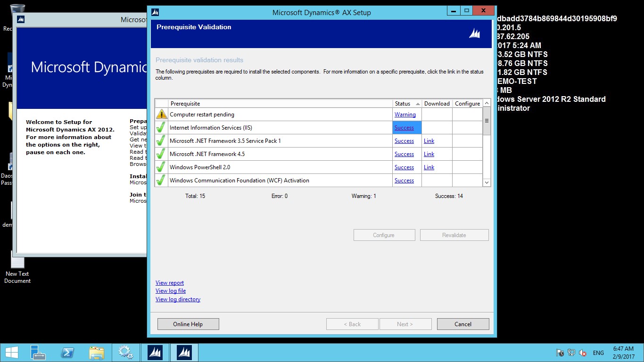Click the 'Total: 15' summary text

(x=195, y=196)
